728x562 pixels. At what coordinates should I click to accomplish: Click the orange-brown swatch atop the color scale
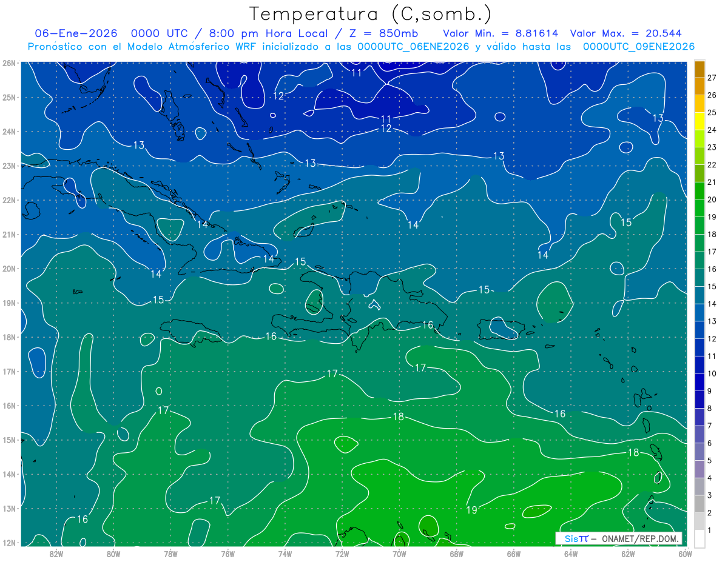click(x=699, y=69)
